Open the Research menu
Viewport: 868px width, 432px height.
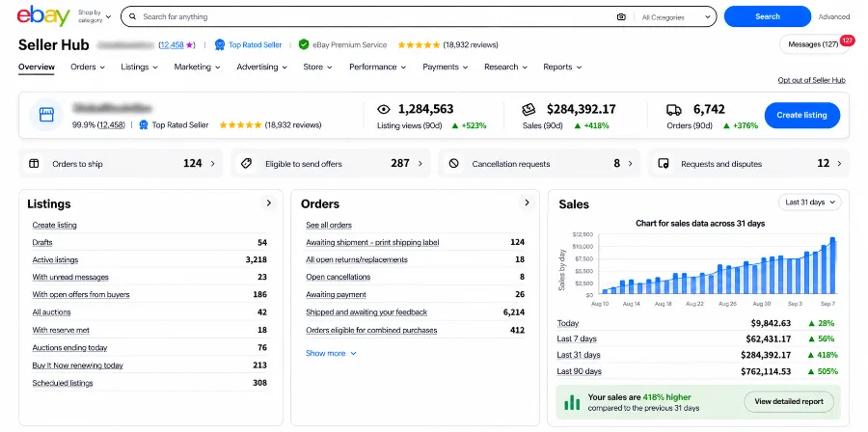point(506,67)
